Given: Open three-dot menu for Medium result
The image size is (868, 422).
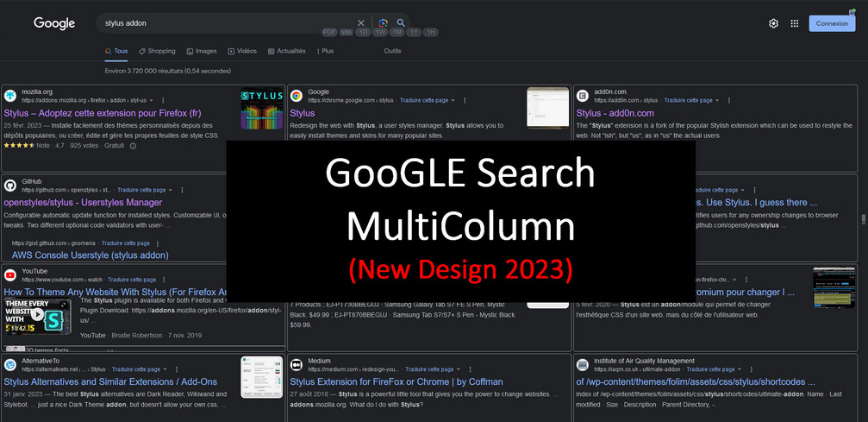Looking at the screenshot, I should [x=470, y=369].
